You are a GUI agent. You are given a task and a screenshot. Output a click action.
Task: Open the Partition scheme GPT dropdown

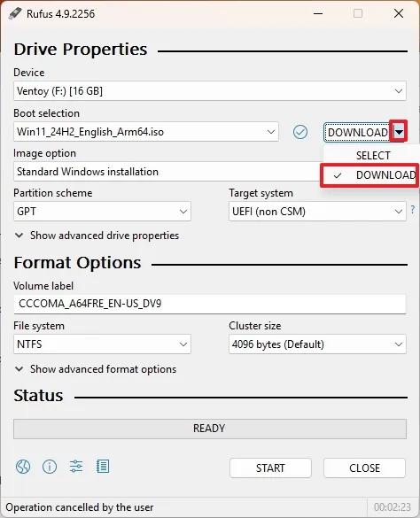pyautogui.click(x=102, y=211)
